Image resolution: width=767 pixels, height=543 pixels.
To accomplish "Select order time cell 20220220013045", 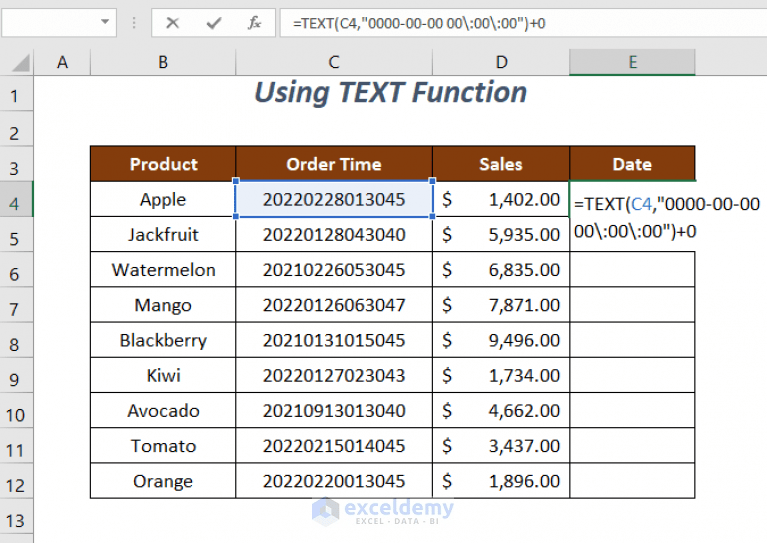I will [334, 481].
